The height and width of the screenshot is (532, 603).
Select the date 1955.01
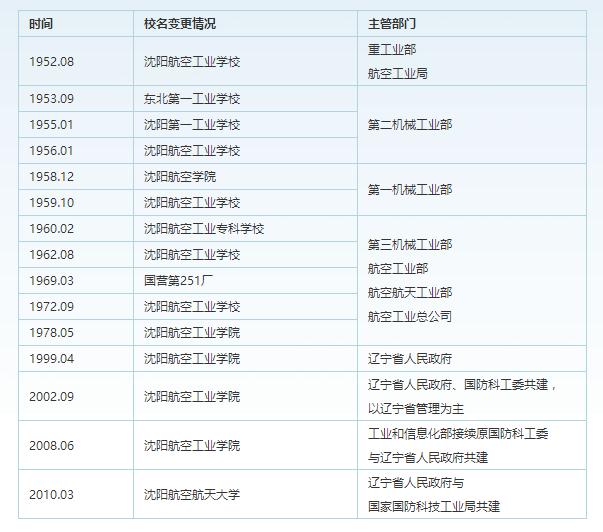point(51,125)
